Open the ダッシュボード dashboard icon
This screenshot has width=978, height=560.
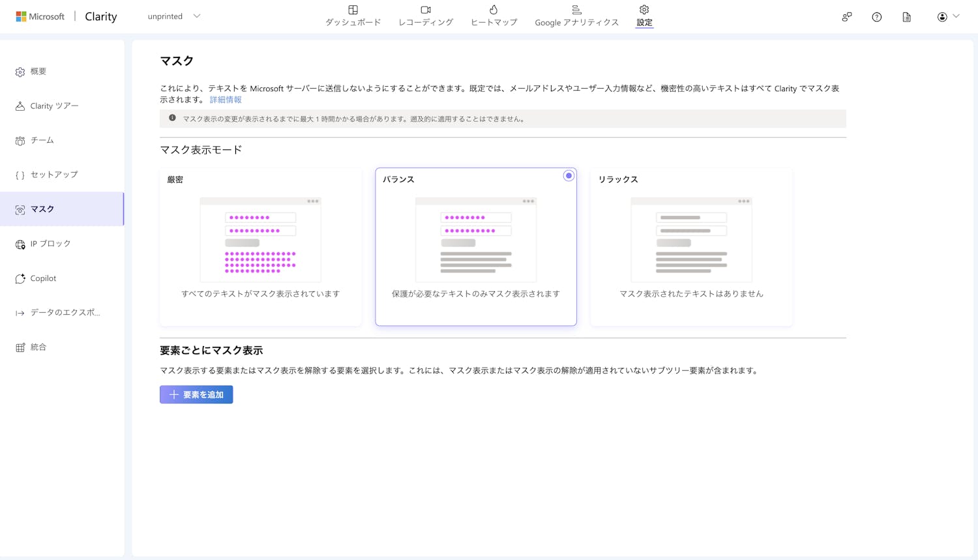(353, 10)
